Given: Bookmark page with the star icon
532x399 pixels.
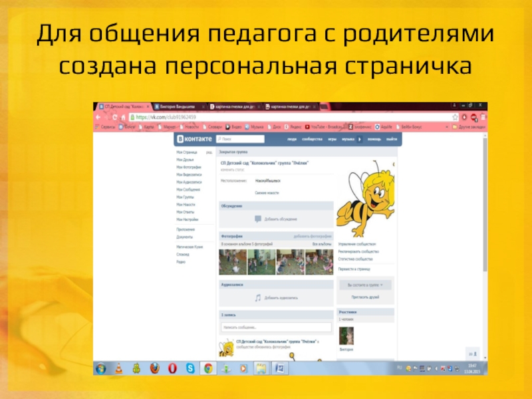Looking at the screenshot, I should pos(455,117).
